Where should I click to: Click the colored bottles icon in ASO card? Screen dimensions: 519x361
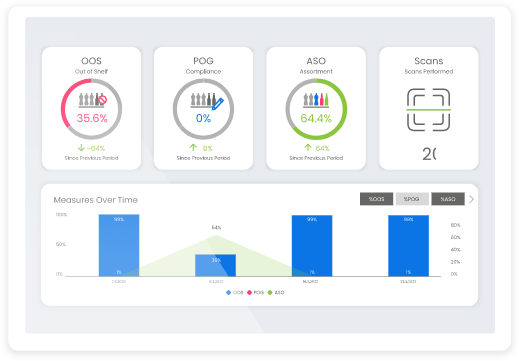tap(316, 100)
